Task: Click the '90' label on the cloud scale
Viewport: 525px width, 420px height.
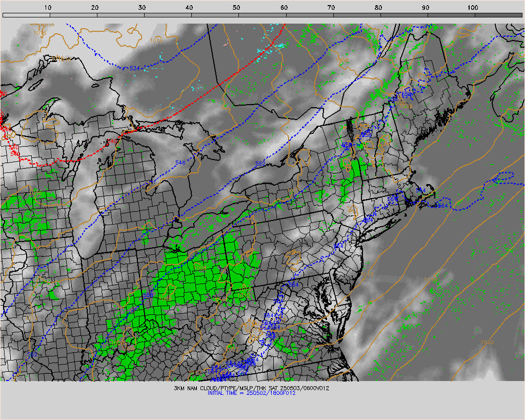Action: [x=426, y=7]
